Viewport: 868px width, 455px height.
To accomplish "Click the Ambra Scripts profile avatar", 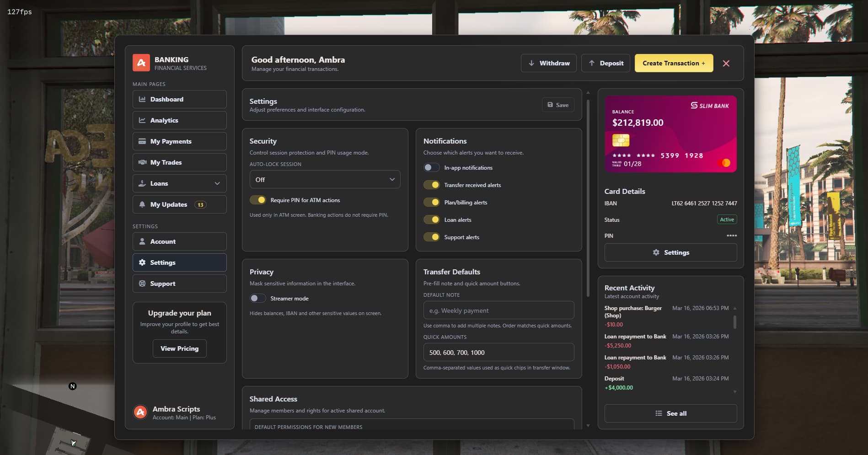I will 140,412.
